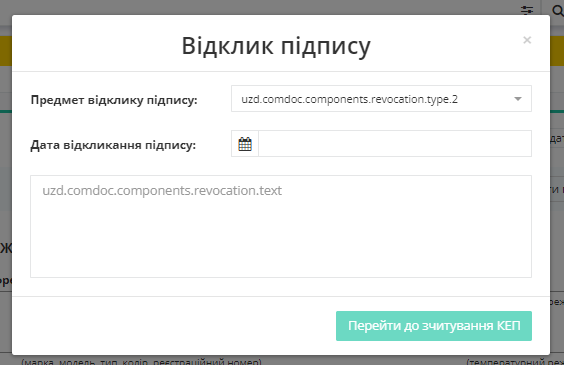Focus the Дата відкликання підпису date field
Screen dimensions: 564x365
(395, 144)
